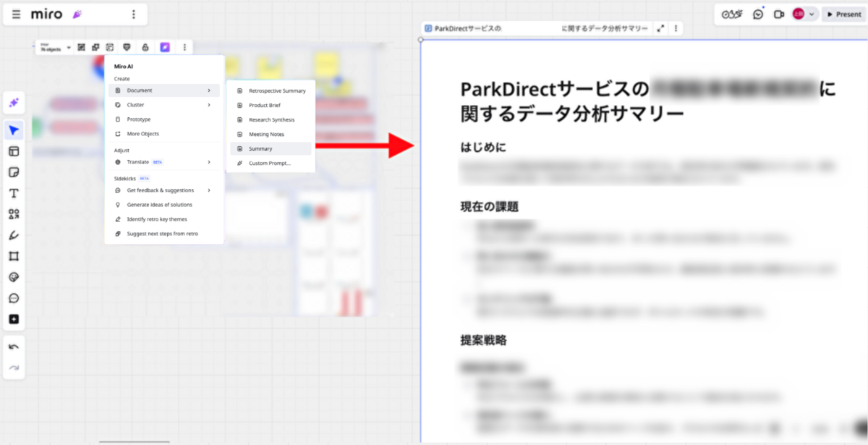Viewport: 868px width, 445px height.
Task: Choose Research Synthesis document type
Action: [271, 120]
